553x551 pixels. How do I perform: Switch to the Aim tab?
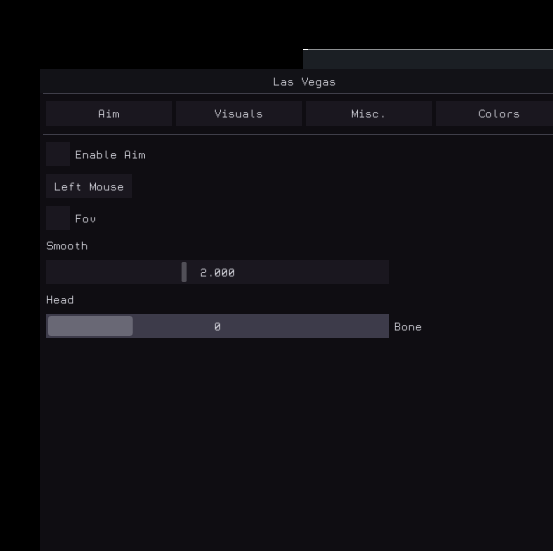tap(109, 114)
